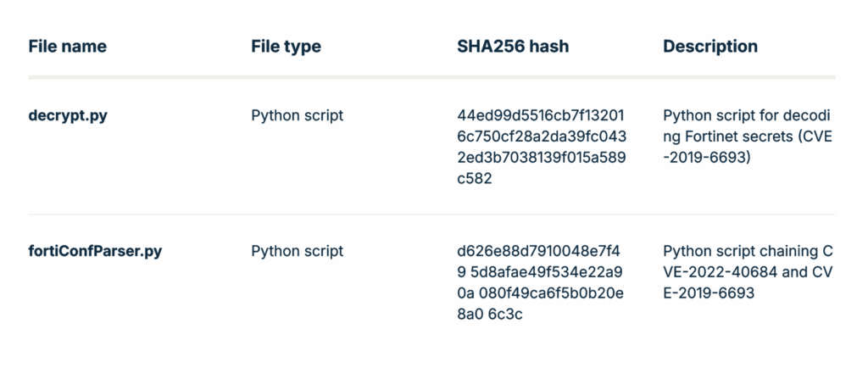Click the hash line starting with 2ed3b703
868x368 pixels.
coord(541,158)
